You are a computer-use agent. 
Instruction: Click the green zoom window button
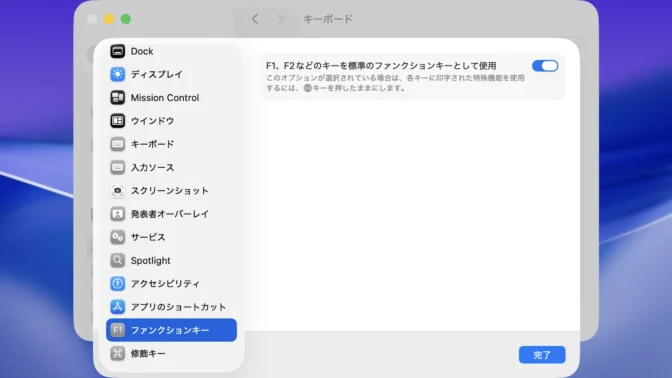point(126,19)
